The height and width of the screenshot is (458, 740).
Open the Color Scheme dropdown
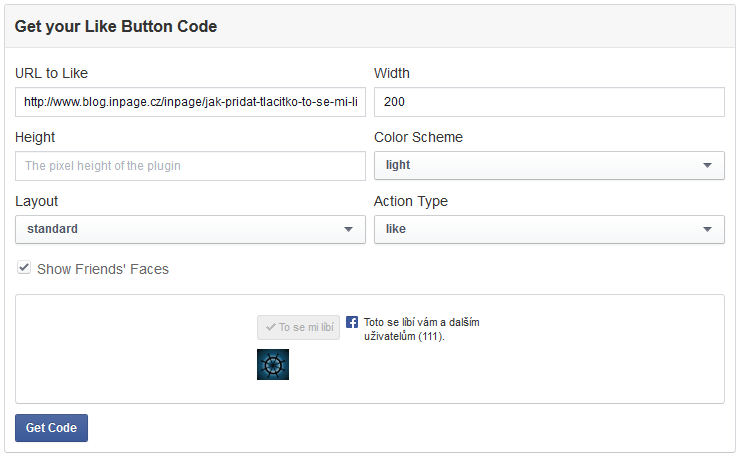tap(549, 165)
